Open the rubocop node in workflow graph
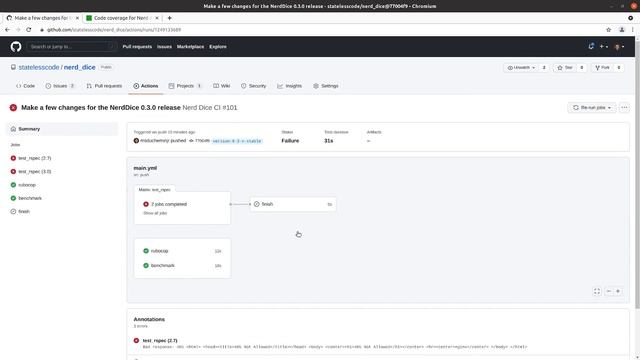 tap(182, 251)
